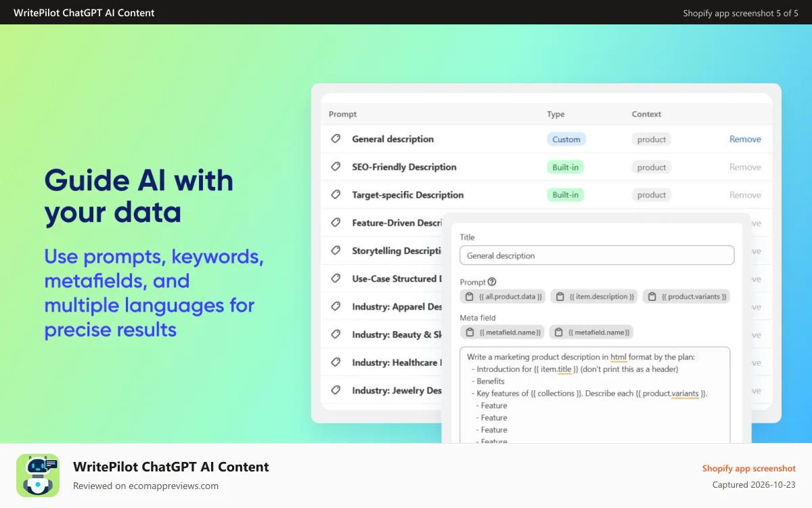Click product context tag on Target-specific row

(x=652, y=195)
